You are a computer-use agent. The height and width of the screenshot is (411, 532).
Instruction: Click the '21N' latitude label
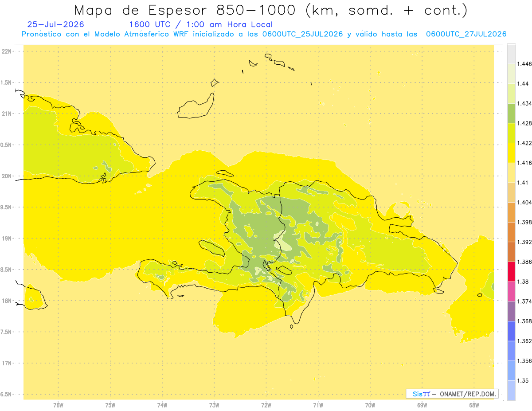pos(7,114)
